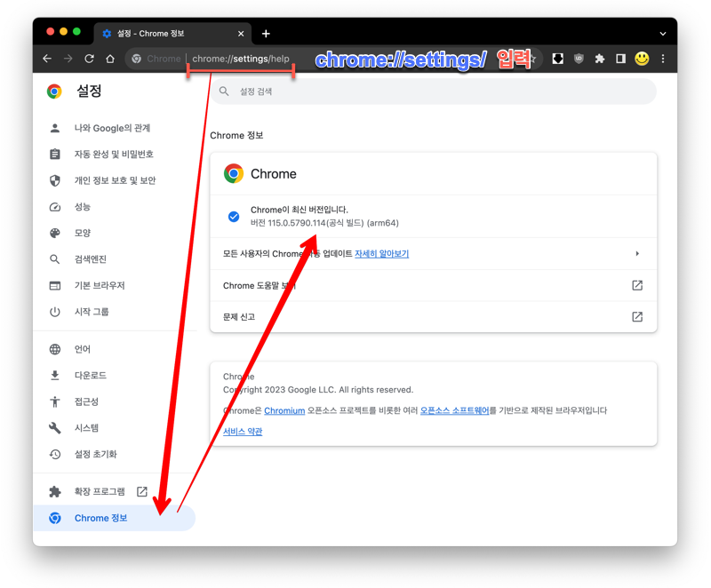The image size is (711, 588).
Task: Open the extensions puzzle menu
Action: (x=600, y=59)
